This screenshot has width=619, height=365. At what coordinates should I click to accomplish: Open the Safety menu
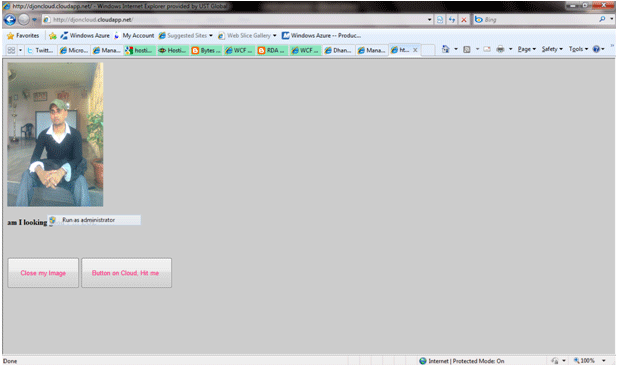[x=552, y=49]
